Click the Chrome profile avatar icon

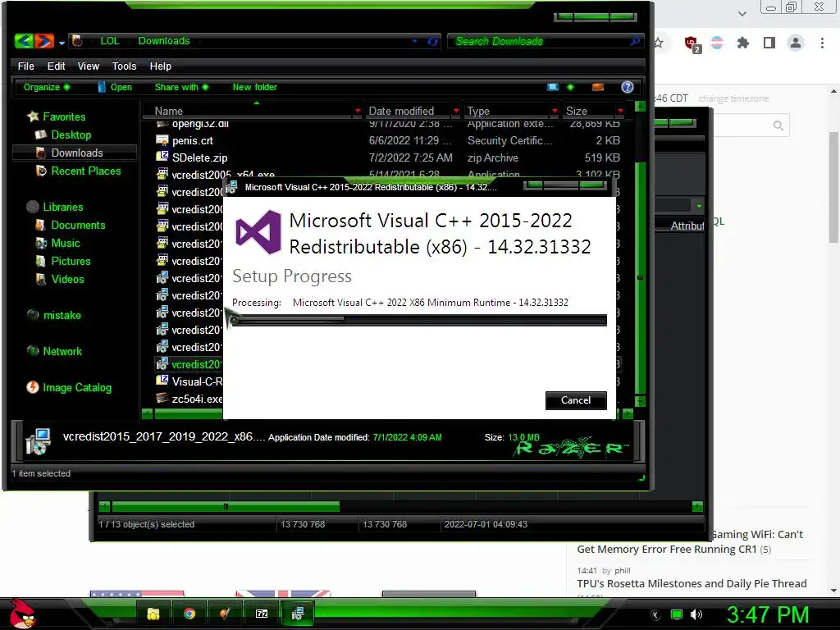(796, 43)
